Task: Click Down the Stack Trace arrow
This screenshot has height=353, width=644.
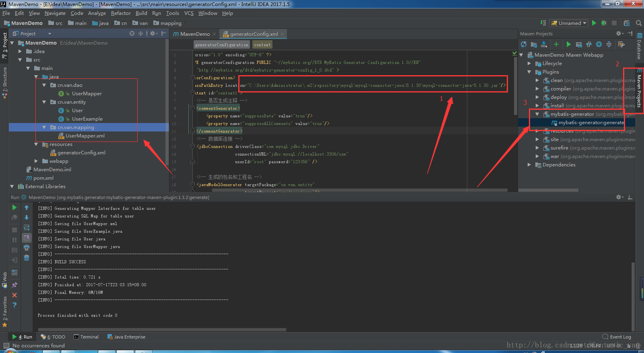Action: [x=27, y=218]
